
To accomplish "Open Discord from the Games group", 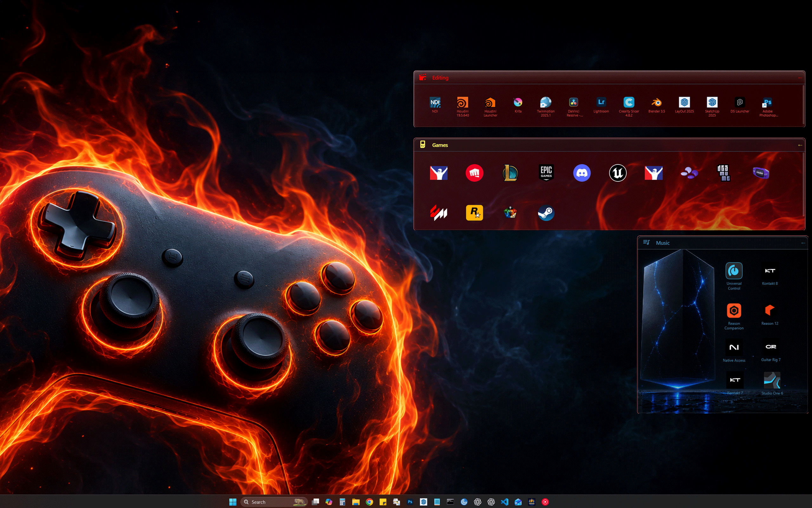I will (x=582, y=173).
